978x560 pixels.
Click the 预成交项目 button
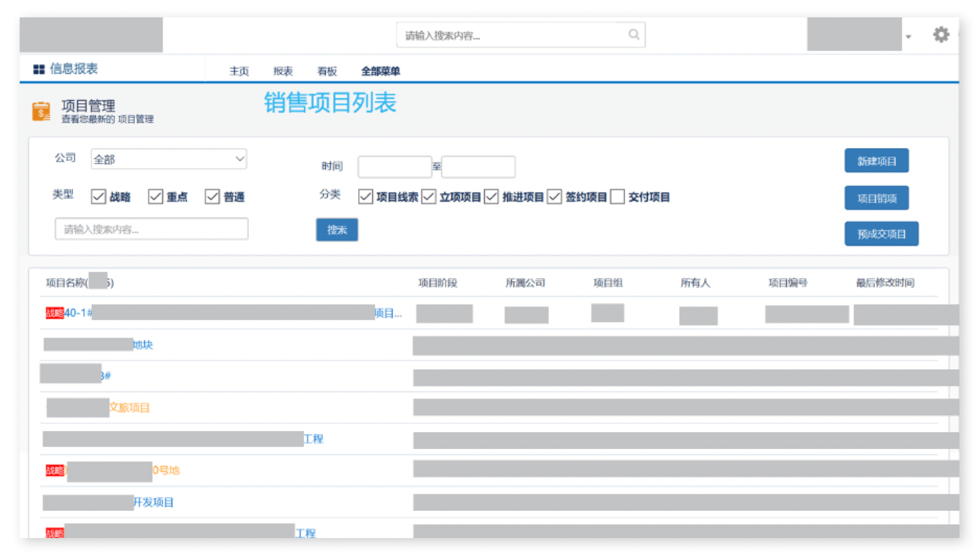tap(881, 234)
